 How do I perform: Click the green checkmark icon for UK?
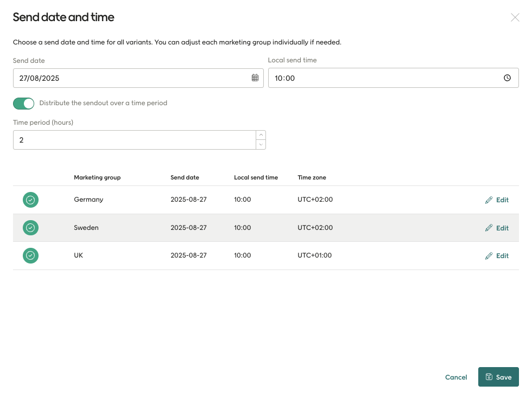coord(30,255)
